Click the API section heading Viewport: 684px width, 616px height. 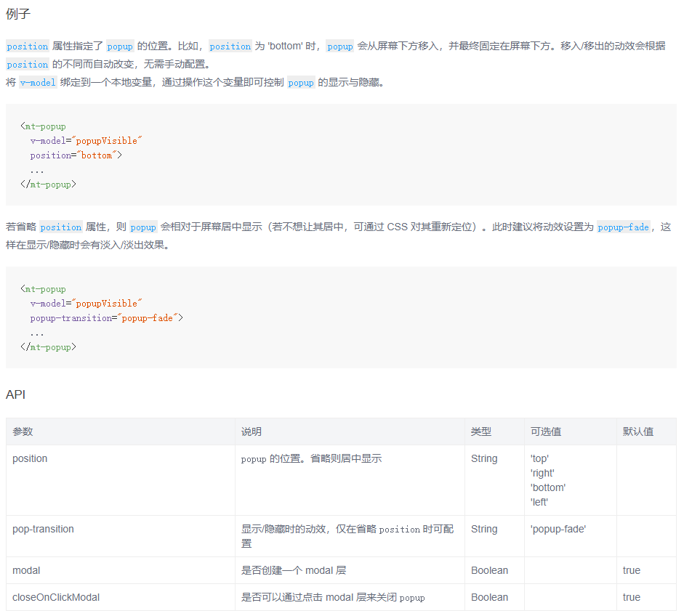(16, 394)
